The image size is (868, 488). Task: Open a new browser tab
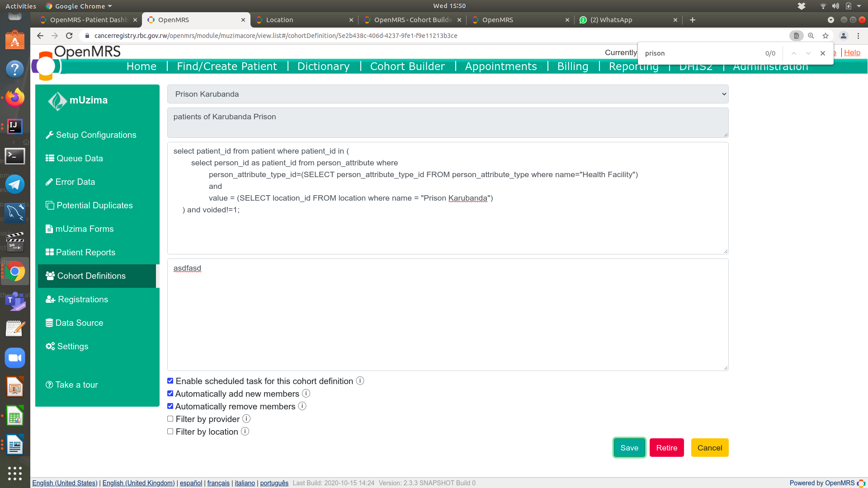(693, 20)
